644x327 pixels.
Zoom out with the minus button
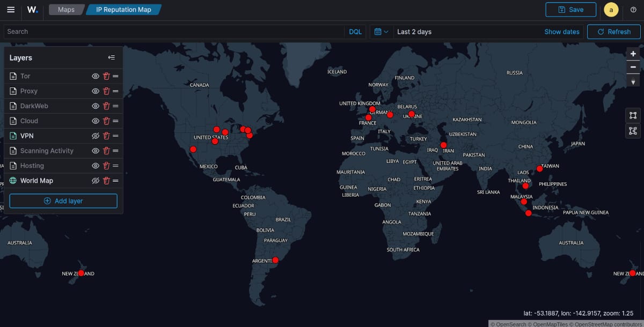pyautogui.click(x=633, y=67)
